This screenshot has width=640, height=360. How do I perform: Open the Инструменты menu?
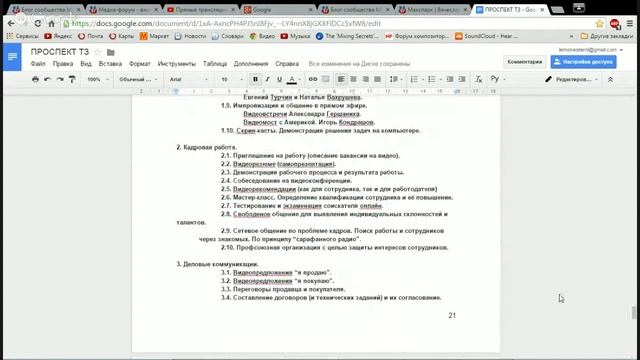(x=177, y=64)
